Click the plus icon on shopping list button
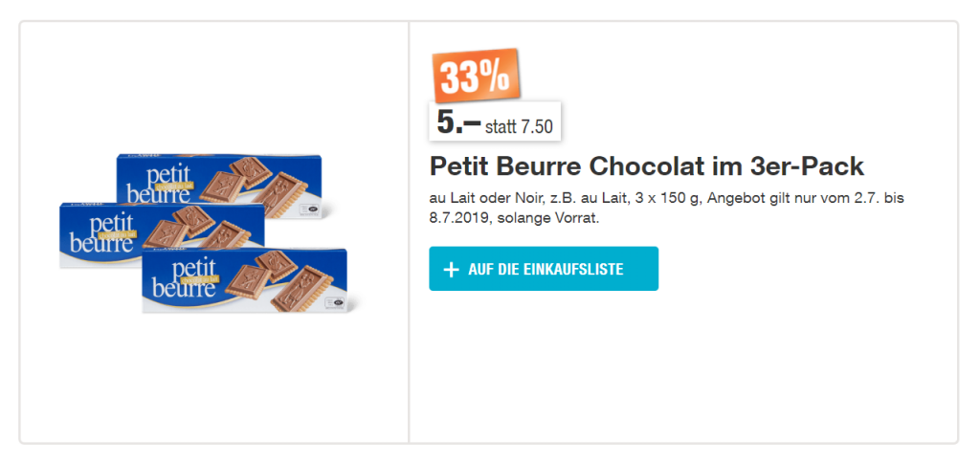This screenshot has height=463, width=980. [x=453, y=270]
